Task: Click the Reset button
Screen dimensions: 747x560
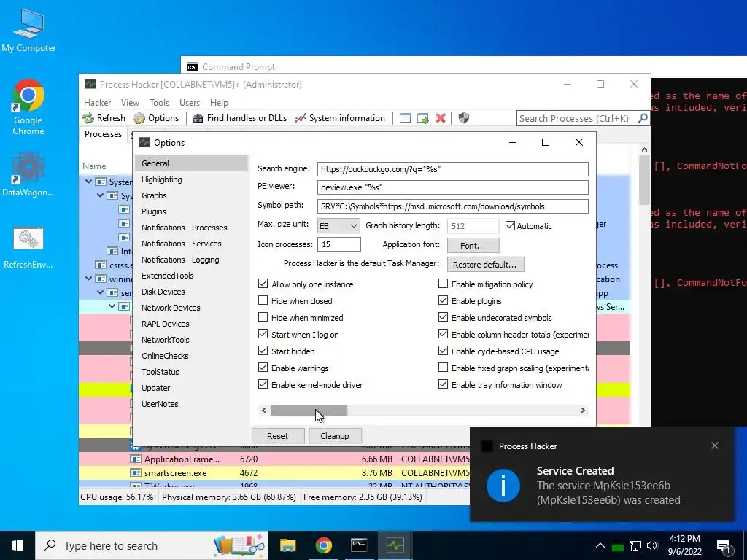Action: tap(278, 436)
